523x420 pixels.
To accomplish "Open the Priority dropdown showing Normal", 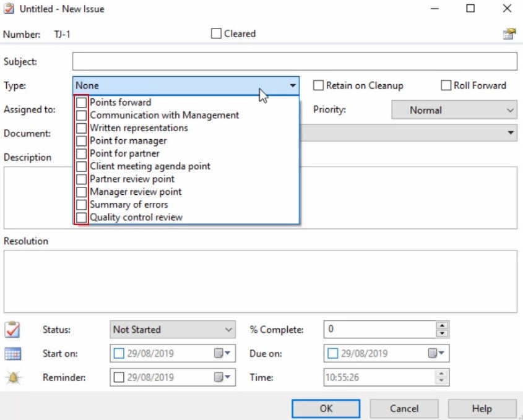I will pos(510,109).
